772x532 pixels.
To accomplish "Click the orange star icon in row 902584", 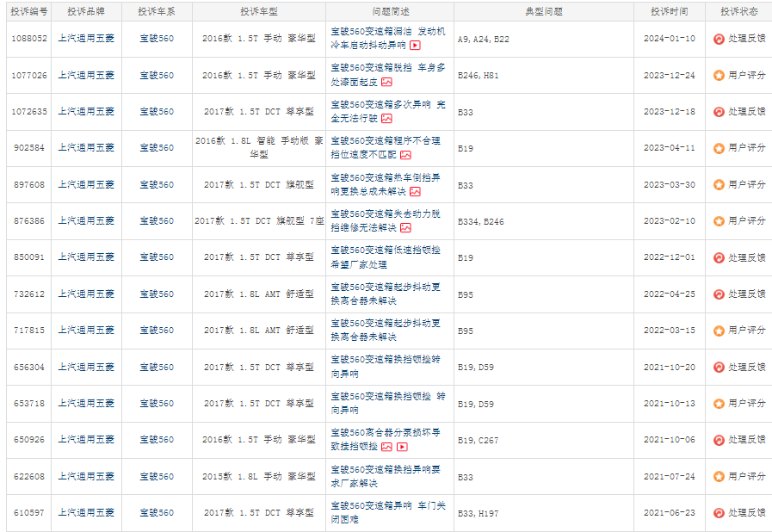I will coord(719,148).
